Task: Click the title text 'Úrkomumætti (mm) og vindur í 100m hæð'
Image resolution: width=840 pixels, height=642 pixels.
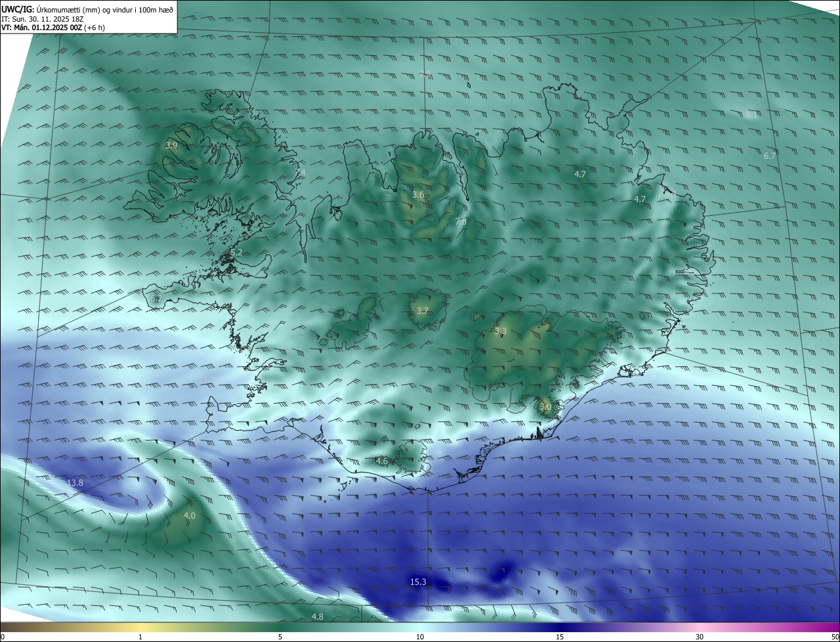Action: 105,9
